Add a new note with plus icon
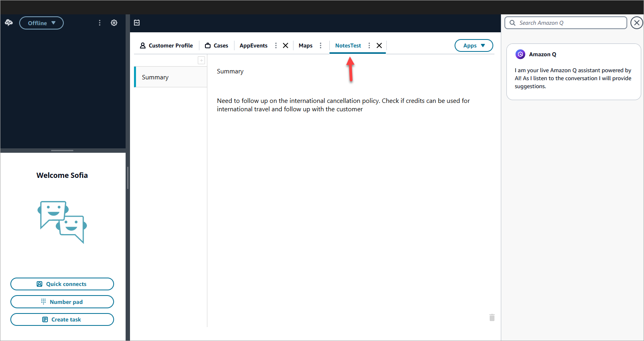This screenshot has height=341, width=644. [201, 60]
